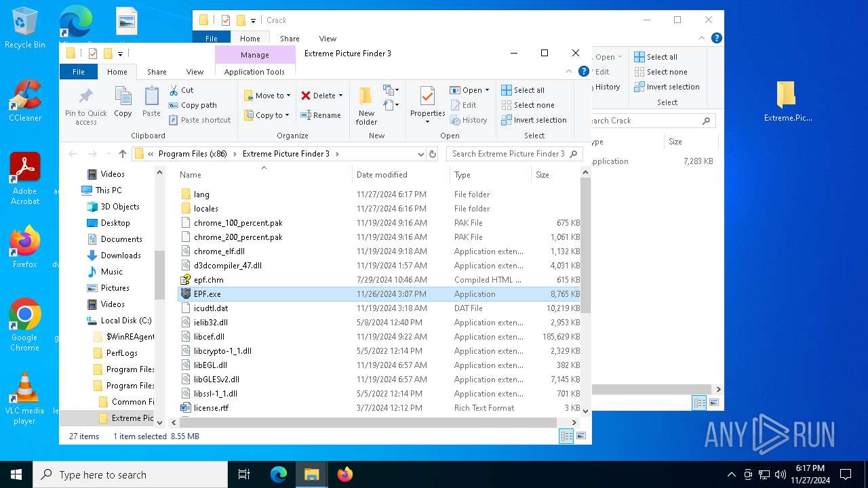Expand the address bar history dropdown
This screenshot has height=488, width=868.
[420, 154]
